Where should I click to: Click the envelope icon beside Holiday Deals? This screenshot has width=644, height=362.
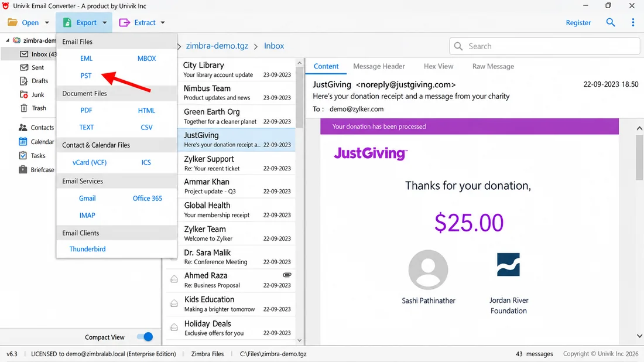click(x=174, y=327)
